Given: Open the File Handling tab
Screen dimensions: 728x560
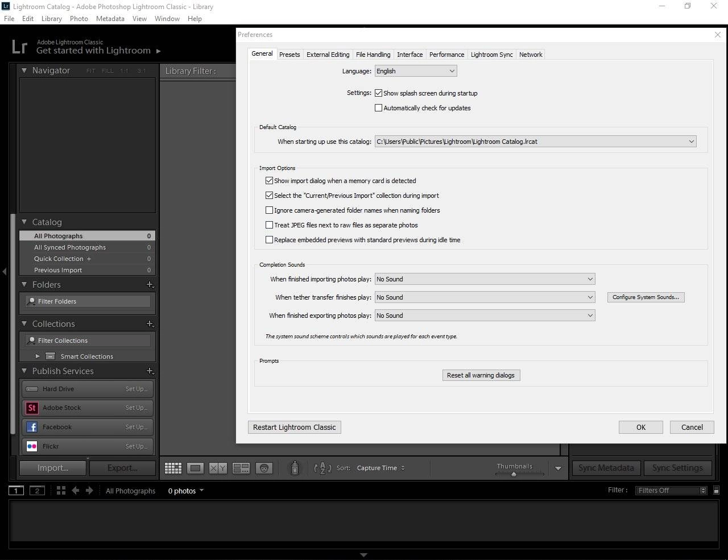Looking at the screenshot, I should tap(373, 55).
